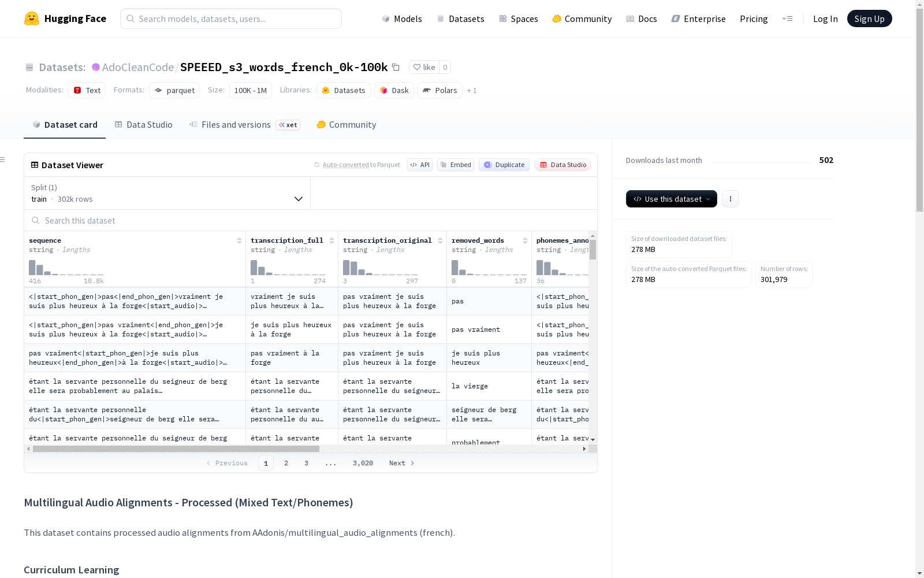Focus the search models, datasets, users field
This screenshot has height=578, width=924.
[x=231, y=18]
